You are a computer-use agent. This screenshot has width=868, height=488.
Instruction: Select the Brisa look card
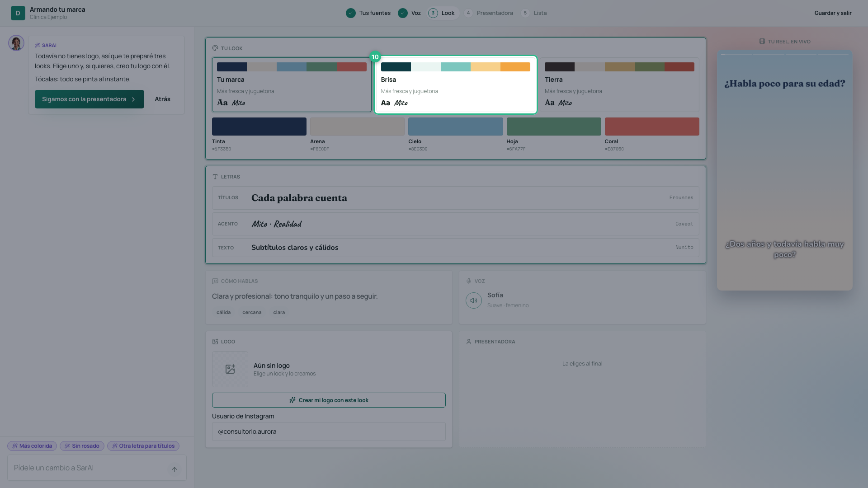tap(455, 84)
